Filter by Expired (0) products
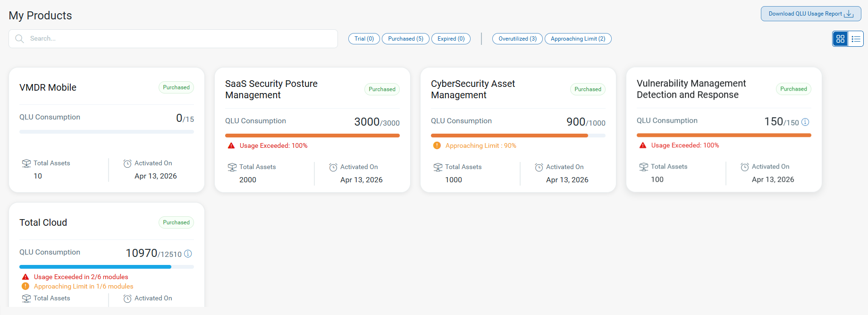 click(451, 39)
